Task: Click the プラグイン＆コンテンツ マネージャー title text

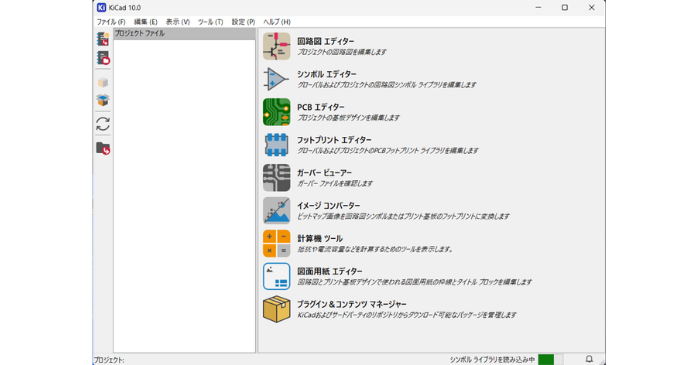Action: 352,304
